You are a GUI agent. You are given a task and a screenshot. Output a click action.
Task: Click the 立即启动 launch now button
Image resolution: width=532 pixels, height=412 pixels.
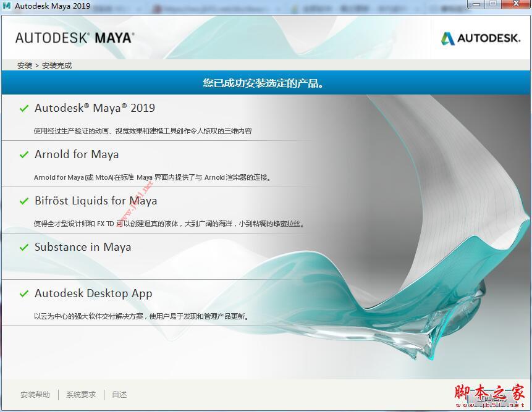click(492, 399)
